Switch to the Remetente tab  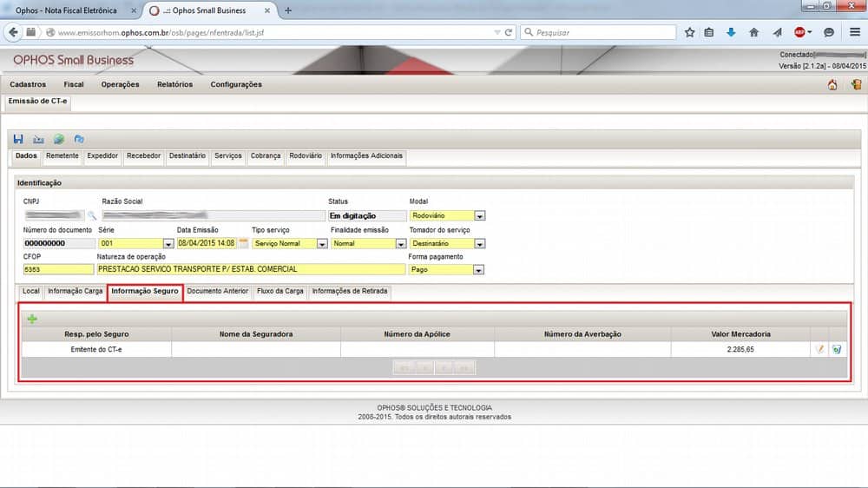point(62,156)
